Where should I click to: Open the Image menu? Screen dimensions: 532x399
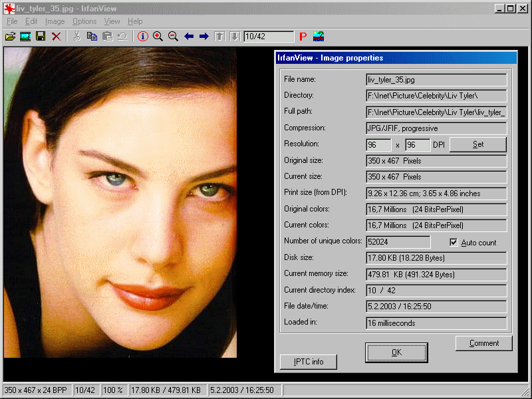[x=55, y=21]
